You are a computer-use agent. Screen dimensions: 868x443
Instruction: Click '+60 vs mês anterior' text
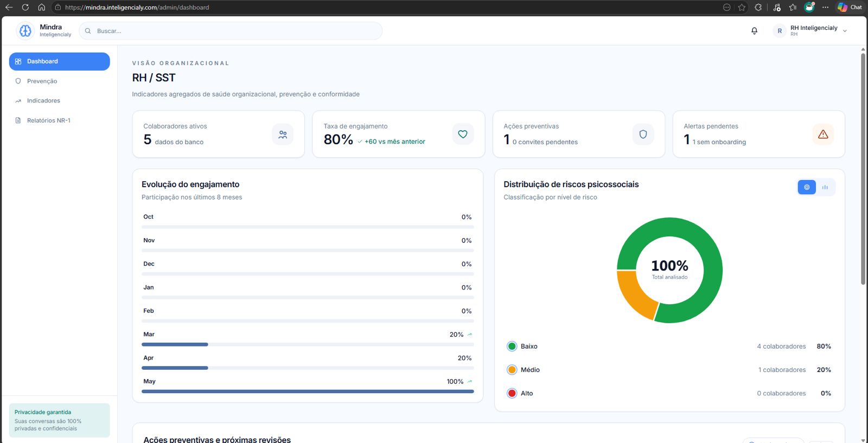point(395,142)
